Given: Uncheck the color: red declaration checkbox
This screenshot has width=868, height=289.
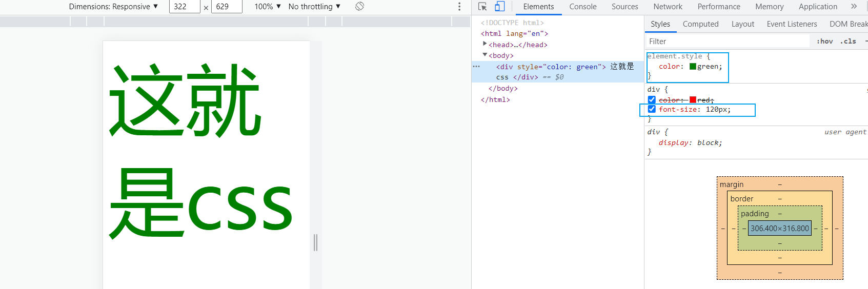Looking at the screenshot, I should tap(652, 100).
